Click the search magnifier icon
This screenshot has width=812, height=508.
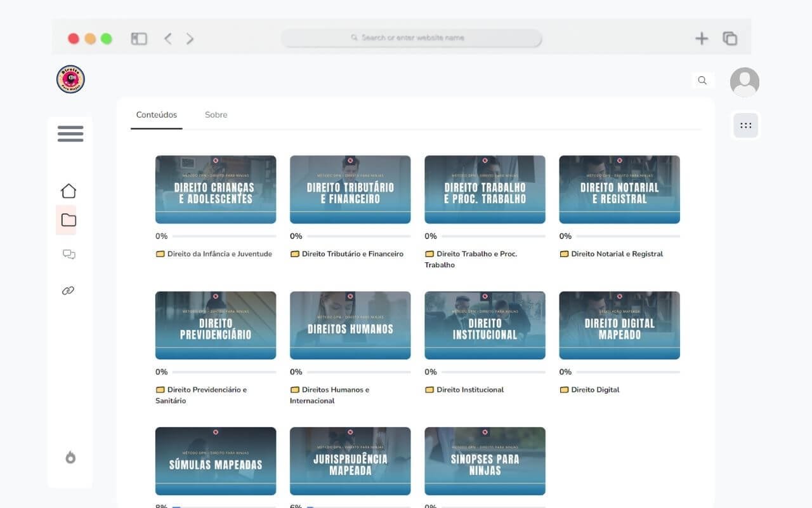(702, 80)
